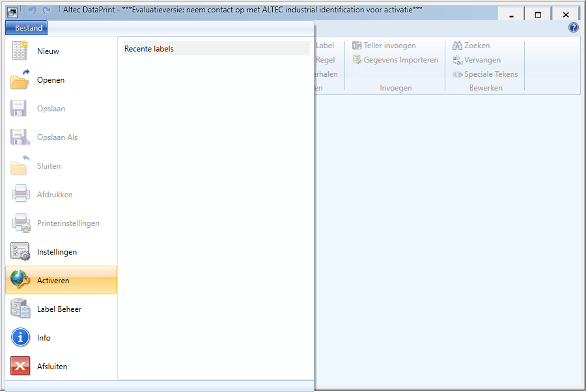Click the partially hidden Label ribbon item
The width and height of the screenshot is (586, 392).
click(x=325, y=46)
